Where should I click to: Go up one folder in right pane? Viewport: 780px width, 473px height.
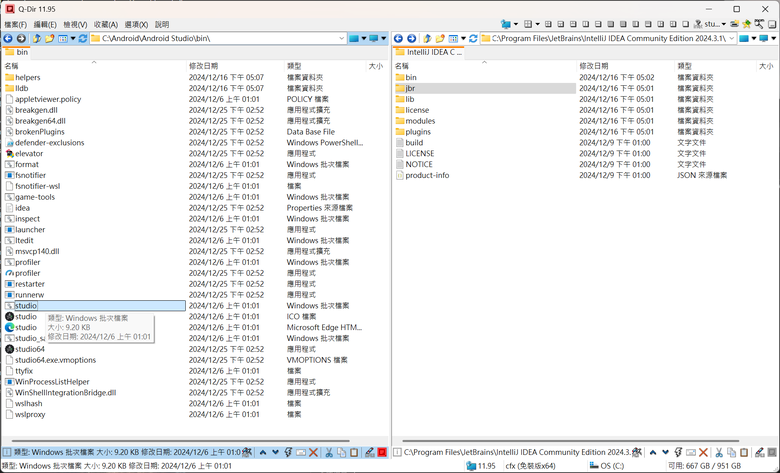(x=427, y=38)
